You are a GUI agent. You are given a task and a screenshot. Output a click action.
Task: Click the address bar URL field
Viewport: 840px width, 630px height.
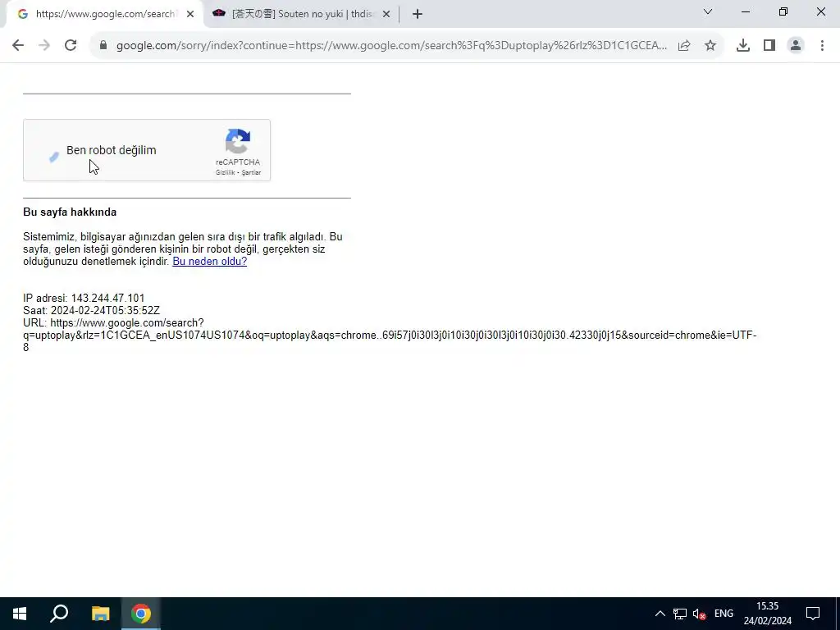point(391,46)
